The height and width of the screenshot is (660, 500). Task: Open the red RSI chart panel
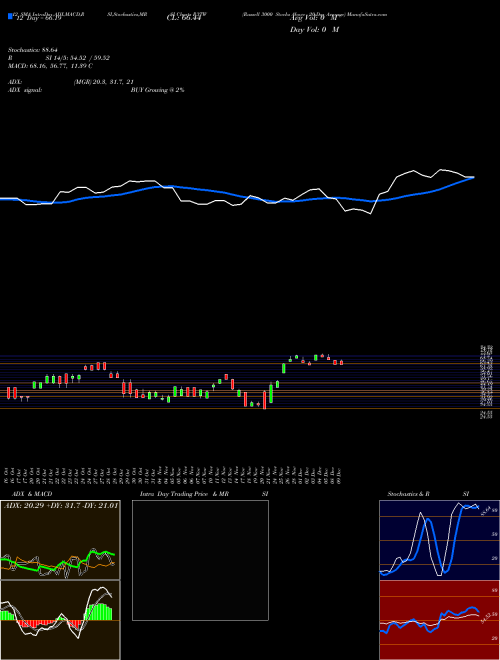(439, 620)
